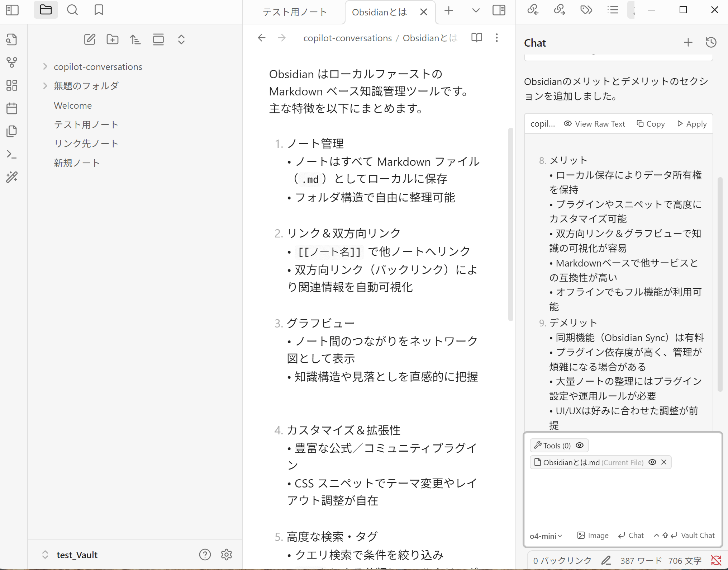Click 387 ワード word count
The width and height of the screenshot is (728, 570).
(641, 561)
